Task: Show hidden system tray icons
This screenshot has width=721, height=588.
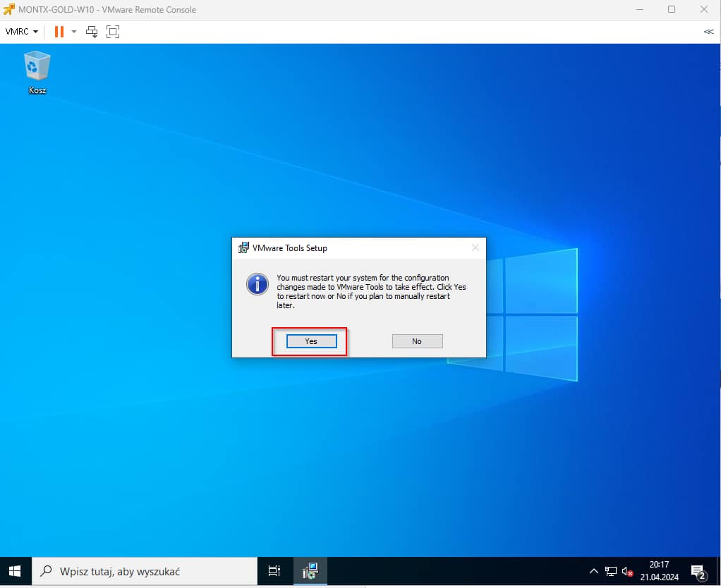Action: pos(594,571)
